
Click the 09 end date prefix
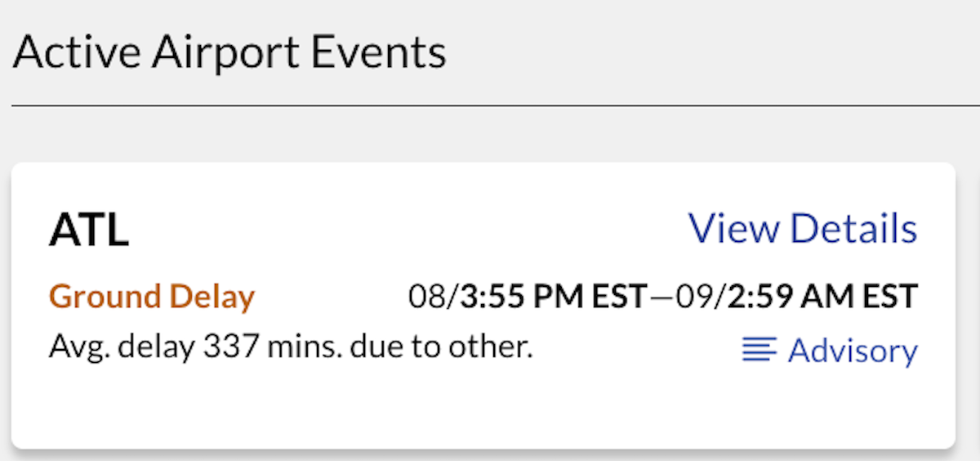[x=697, y=297]
